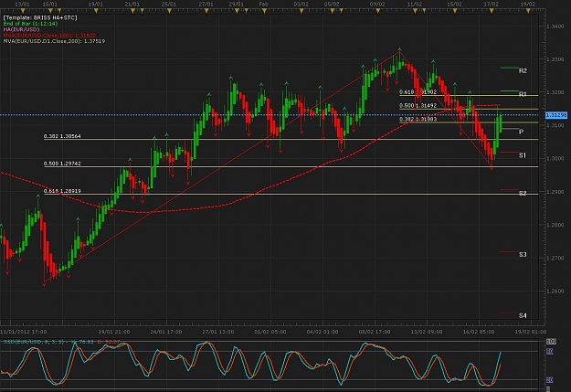This screenshot has width=571, height=392.
Task: Click the "0.618 1.28919" Fibonacci label
Action: click(x=62, y=191)
